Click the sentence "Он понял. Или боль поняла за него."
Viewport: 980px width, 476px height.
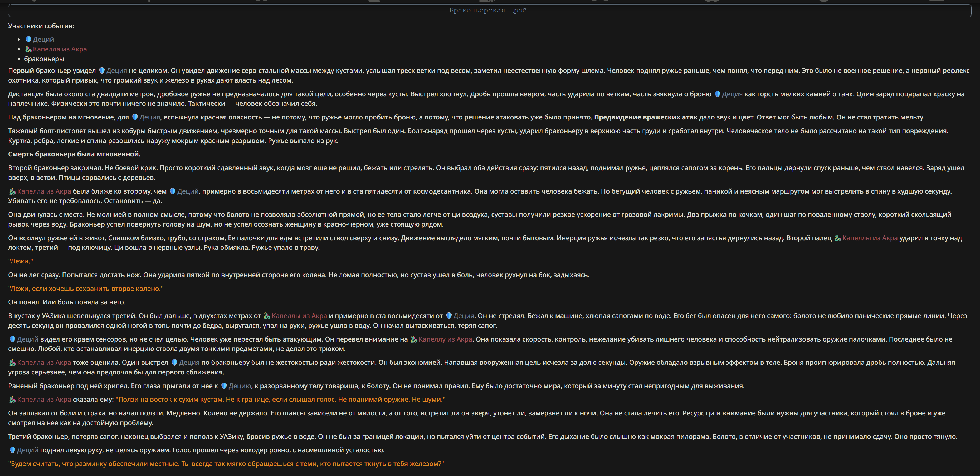pos(67,302)
